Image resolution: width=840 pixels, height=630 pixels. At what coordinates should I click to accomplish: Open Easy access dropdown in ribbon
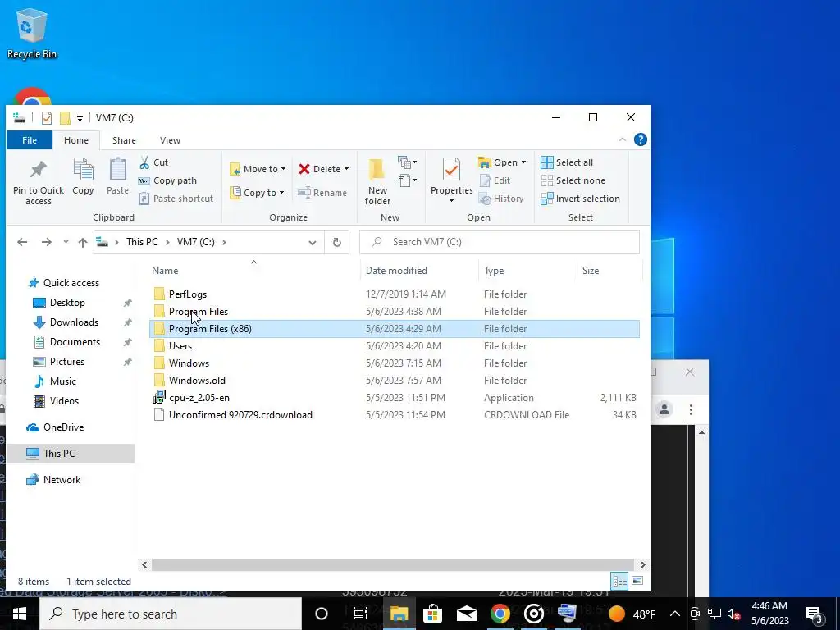point(407,180)
